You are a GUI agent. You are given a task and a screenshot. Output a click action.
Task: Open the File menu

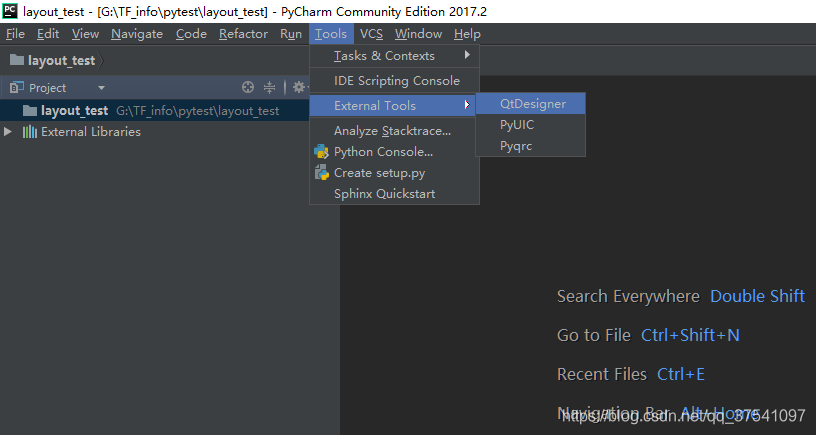click(x=15, y=34)
